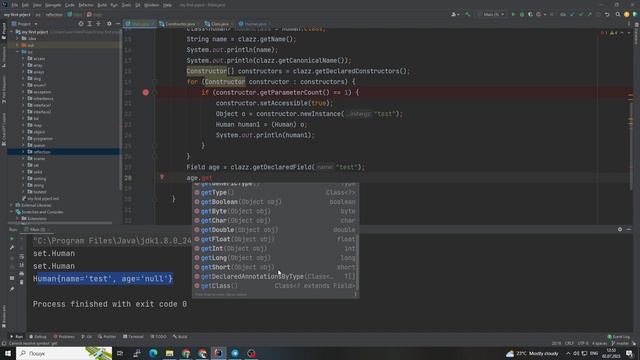The height and width of the screenshot is (360, 640).
Task: Expand Scratches and Consoles node
Action: (11, 212)
